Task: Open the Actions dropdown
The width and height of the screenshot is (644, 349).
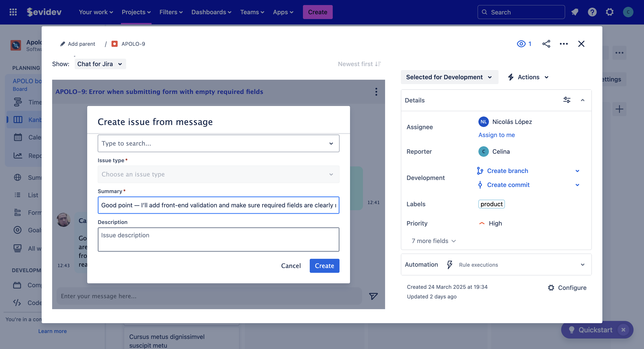Action: coord(528,77)
